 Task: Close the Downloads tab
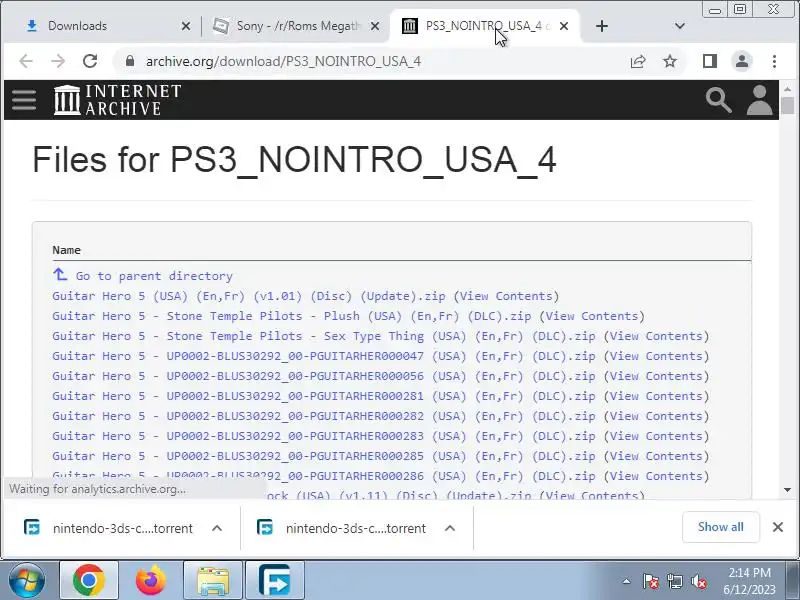coord(186,26)
